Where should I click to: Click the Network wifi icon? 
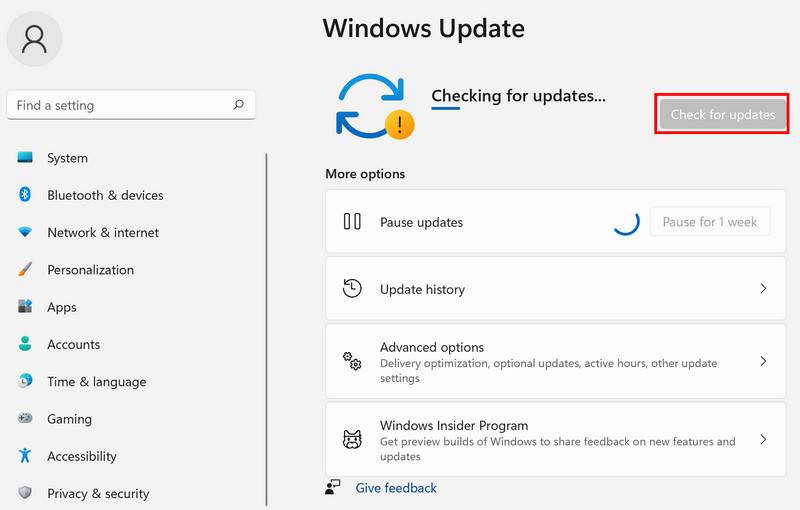pyautogui.click(x=25, y=232)
